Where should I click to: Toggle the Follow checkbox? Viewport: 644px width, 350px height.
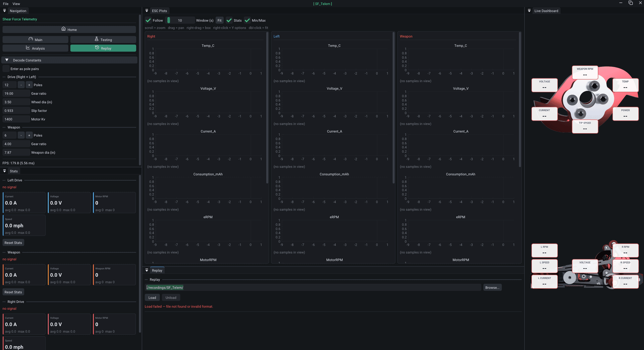(148, 20)
